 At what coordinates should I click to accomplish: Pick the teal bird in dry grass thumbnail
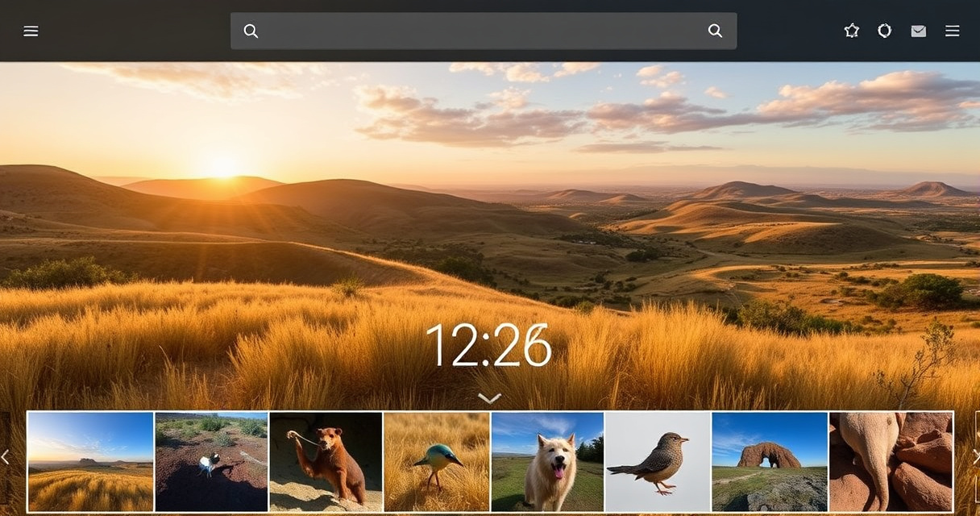pos(437,461)
